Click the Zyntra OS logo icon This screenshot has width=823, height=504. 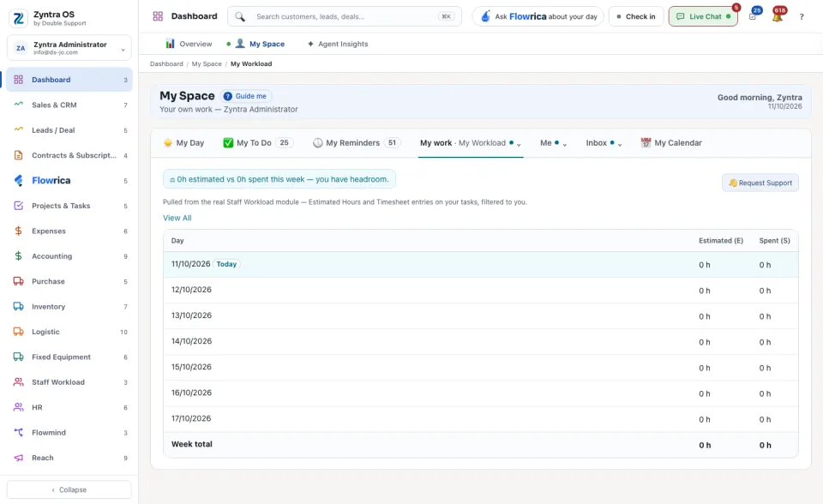pos(18,18)
